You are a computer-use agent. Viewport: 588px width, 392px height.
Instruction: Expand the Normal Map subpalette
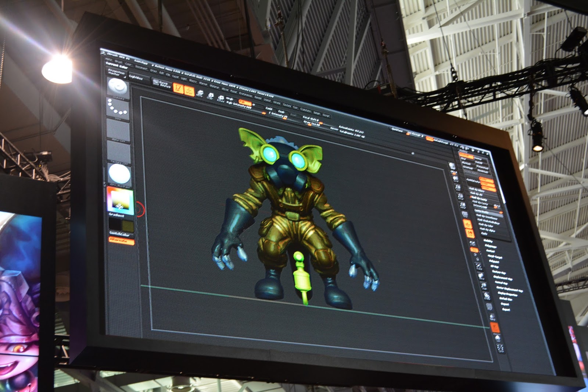pos(501,283)
